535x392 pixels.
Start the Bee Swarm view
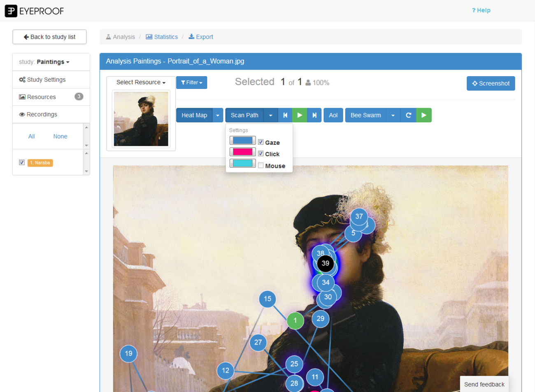366,115
